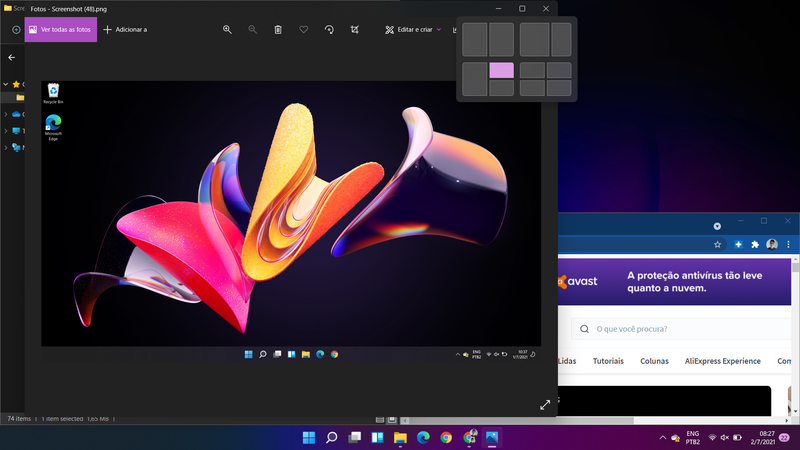Open the Editar e criar dropdown
800x450 pixels.
pos(413,30)
